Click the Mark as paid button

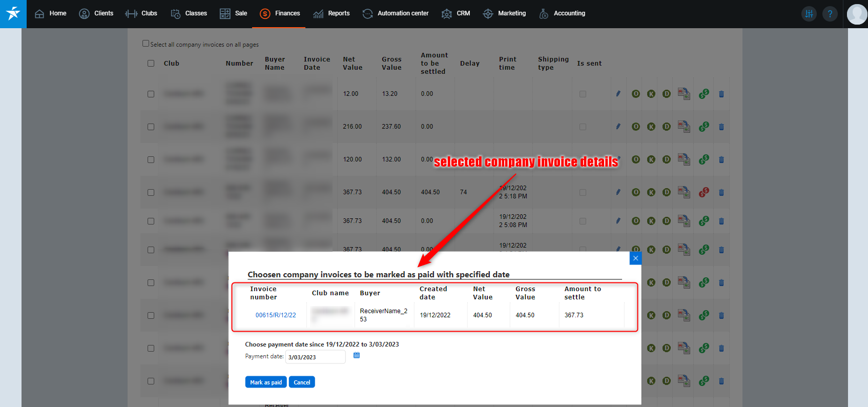266,382
